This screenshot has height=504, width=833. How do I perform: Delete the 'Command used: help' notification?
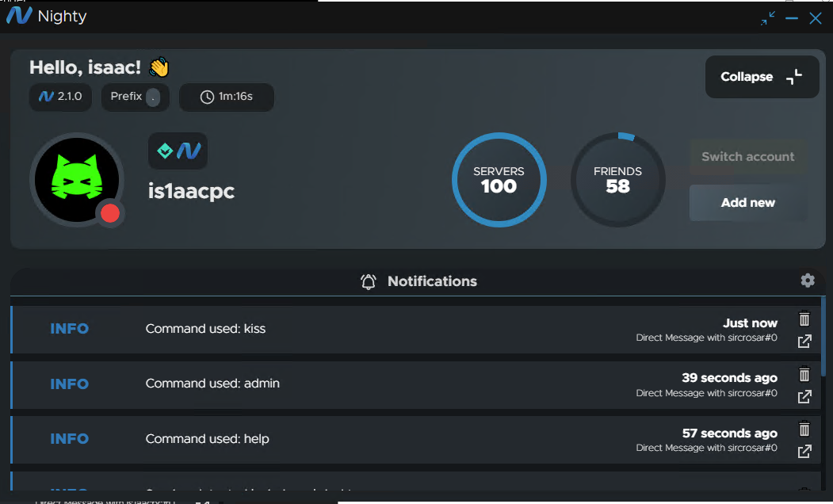pos(804,430)
